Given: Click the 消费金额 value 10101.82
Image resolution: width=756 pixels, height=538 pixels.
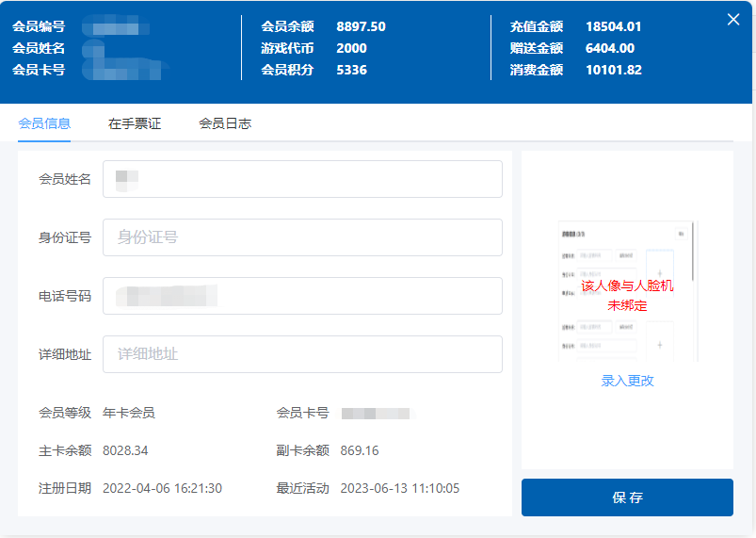Looking at the screenshot, I should coord(613,70).
